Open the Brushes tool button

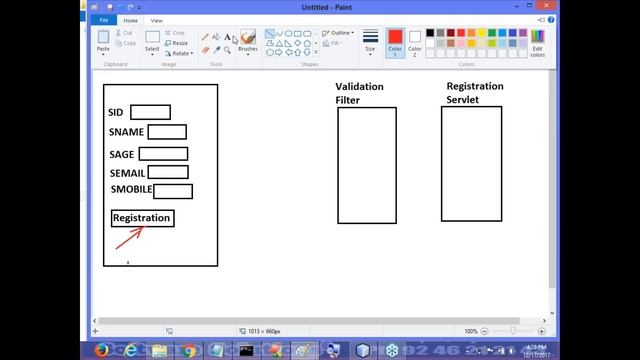pyautogui.click(x=248, y=38)
